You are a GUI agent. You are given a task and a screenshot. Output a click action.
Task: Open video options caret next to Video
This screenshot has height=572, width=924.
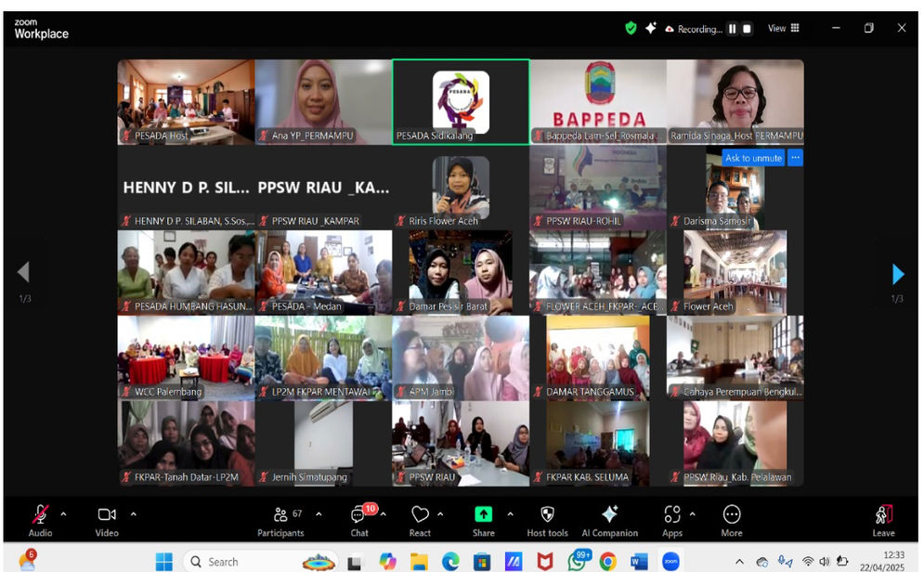(134, 514)
